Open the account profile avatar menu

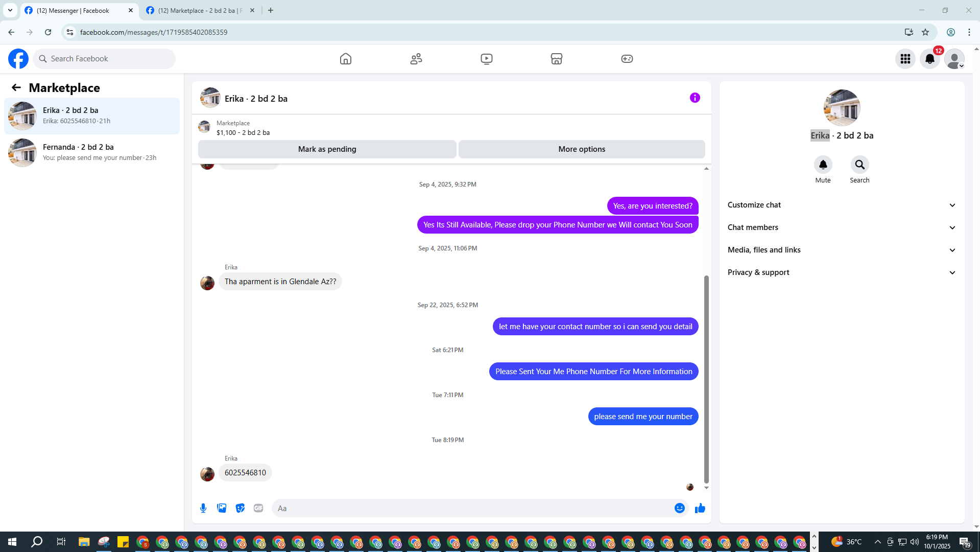click(954, 59)
